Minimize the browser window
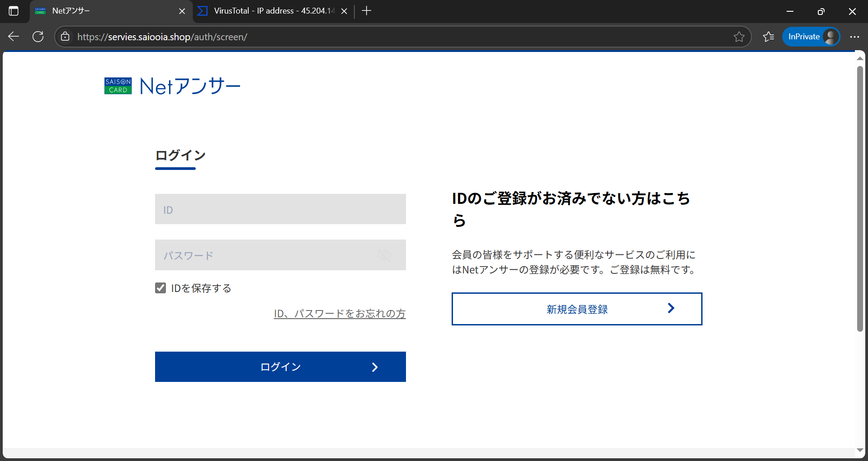868x461 pixels. pyautogui.click(x=790, y=11)
